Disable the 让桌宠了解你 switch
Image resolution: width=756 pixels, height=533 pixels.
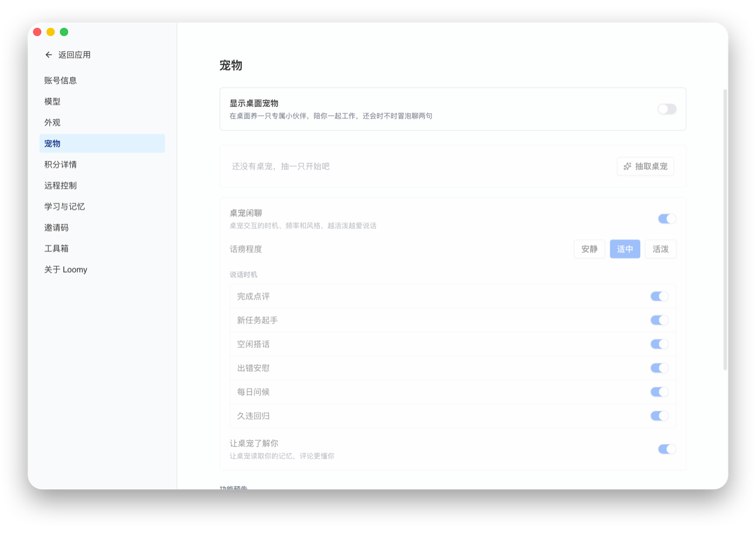[667, 449]
